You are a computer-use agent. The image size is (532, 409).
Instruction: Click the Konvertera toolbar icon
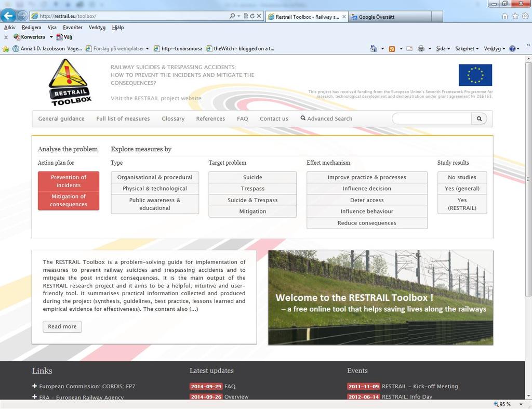tap(17, 37)
